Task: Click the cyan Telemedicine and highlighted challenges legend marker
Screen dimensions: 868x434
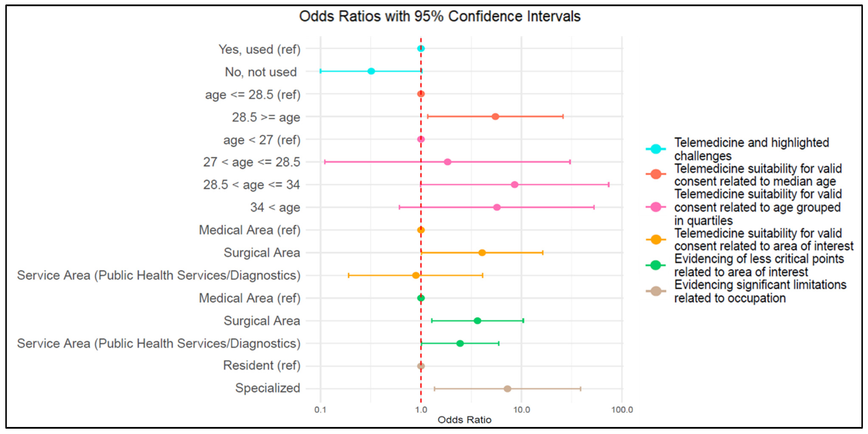Action: point(656,149)
